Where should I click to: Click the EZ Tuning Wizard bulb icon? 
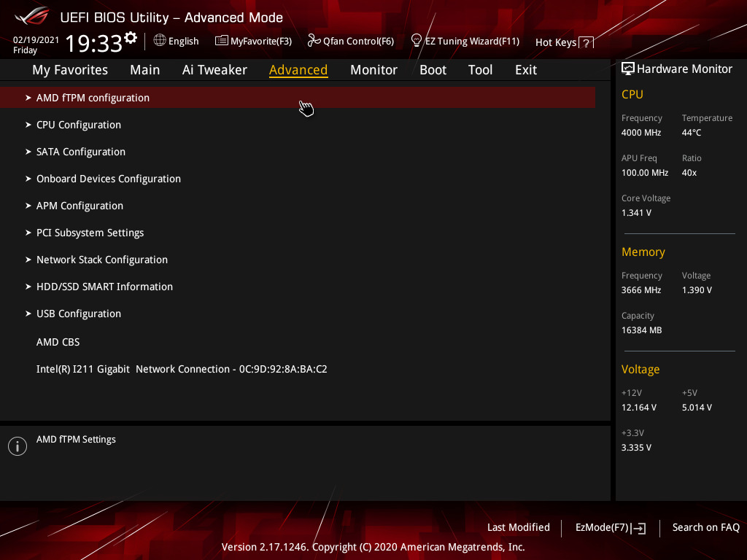click(417, 41)
